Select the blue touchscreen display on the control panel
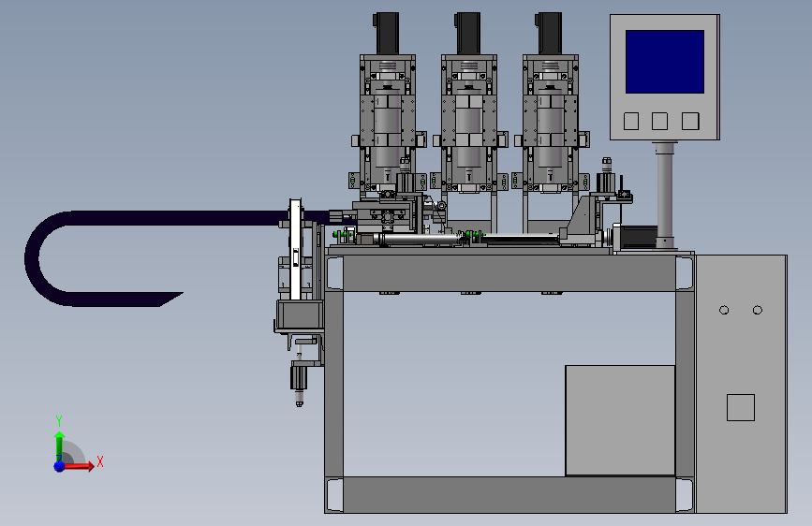Viewport: 812px width, 526px height. [664, 62]
